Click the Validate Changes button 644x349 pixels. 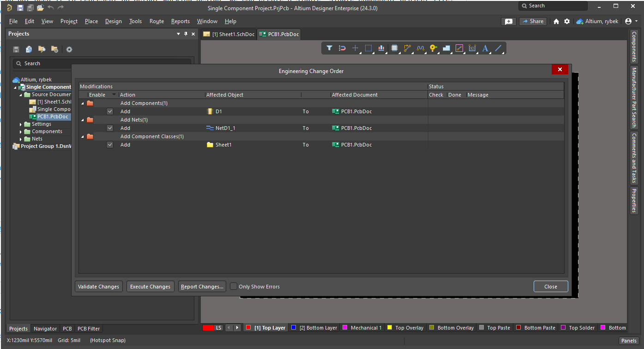99,287
